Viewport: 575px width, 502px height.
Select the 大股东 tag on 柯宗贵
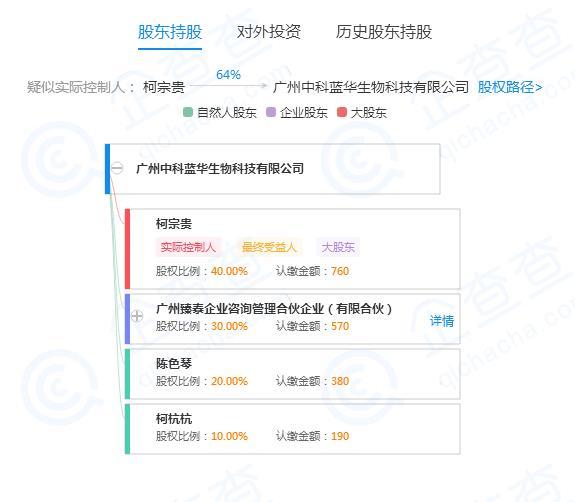[338, 247]
